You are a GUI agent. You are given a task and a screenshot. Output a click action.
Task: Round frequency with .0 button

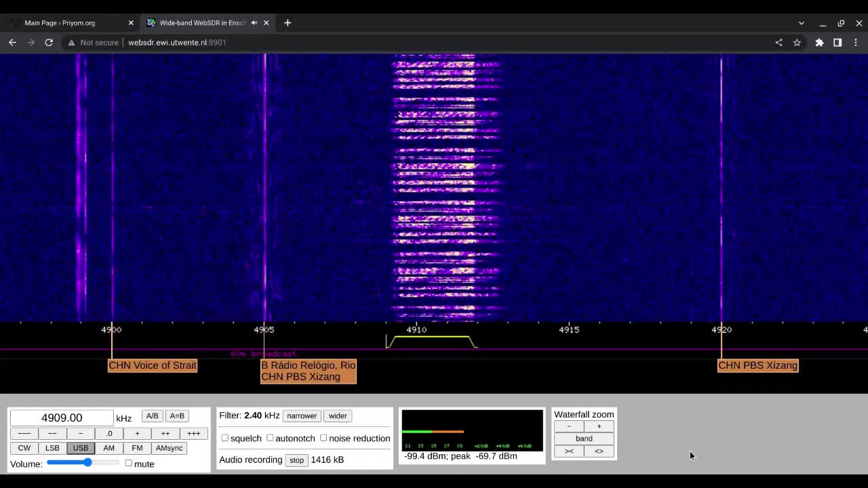pos(108,433)
